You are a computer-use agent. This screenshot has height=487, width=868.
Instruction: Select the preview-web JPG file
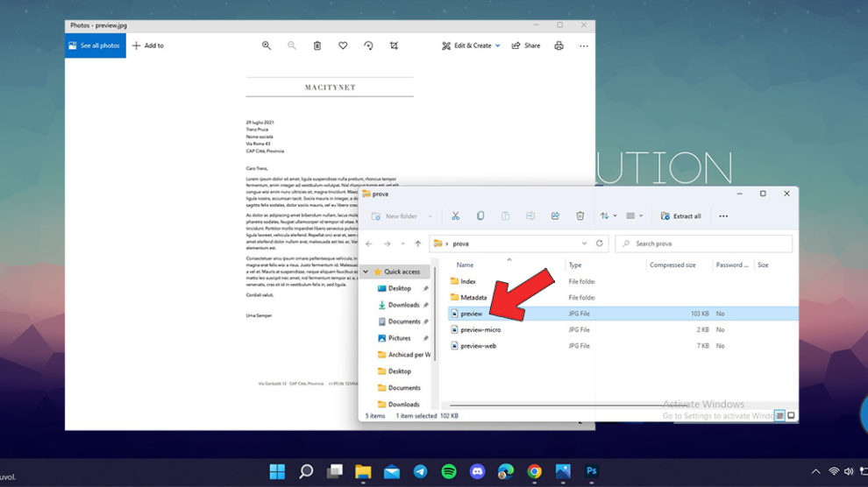point(479,346)
